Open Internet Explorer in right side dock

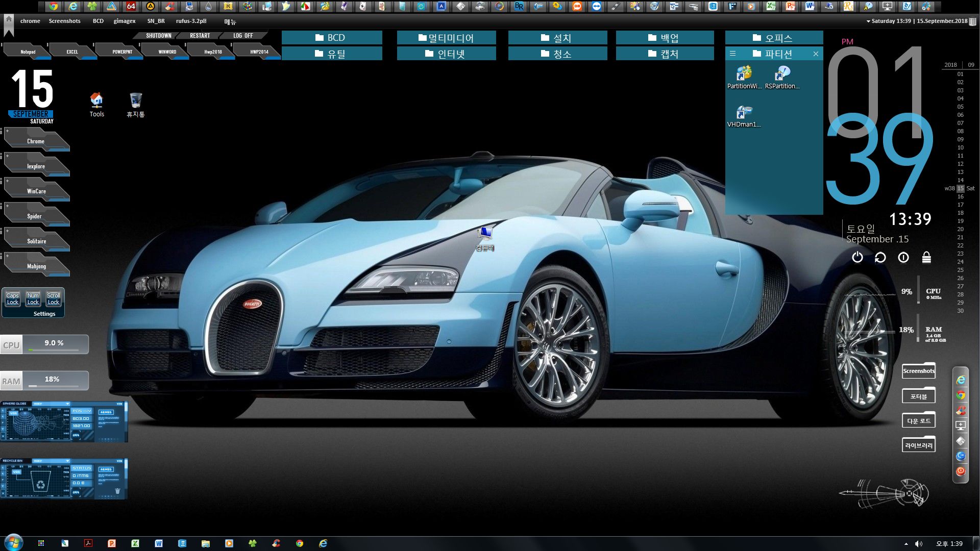(x=961, y=380)
